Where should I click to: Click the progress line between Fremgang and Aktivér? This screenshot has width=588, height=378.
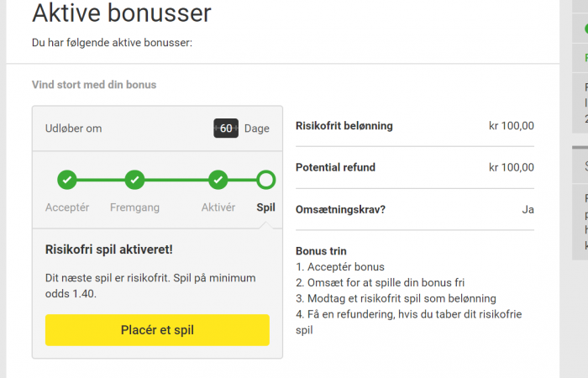point(176,179)
